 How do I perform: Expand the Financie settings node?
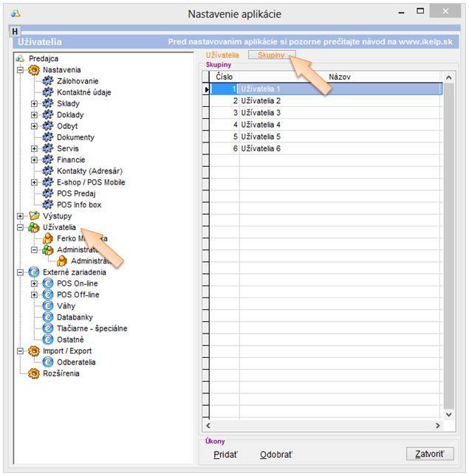click(x=34, y=160)
